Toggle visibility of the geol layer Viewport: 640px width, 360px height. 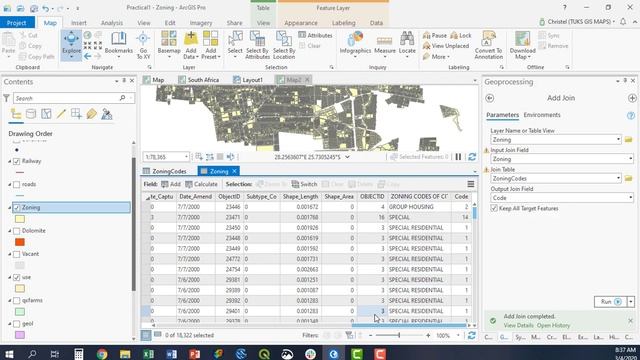point(17,324)
